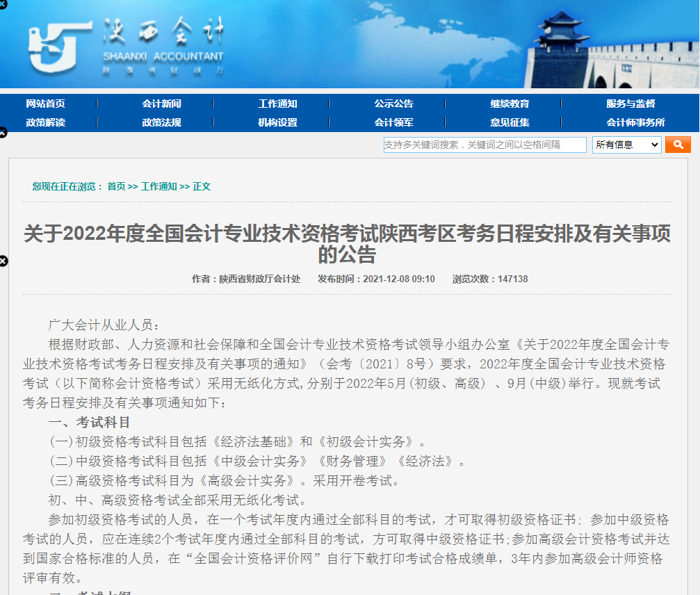Screen dimensions: 700x595
Task: Open 政策法规 in the nav bar
Action: (161, 122)
